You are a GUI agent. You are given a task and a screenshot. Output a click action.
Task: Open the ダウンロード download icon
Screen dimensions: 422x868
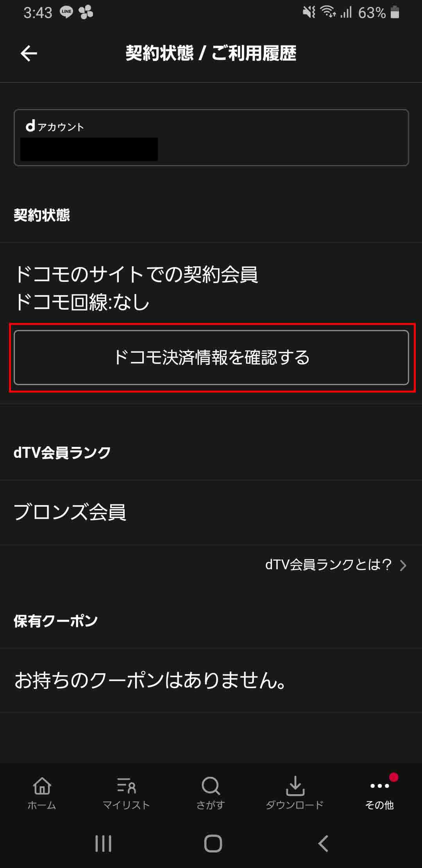(x=295, y=786)
